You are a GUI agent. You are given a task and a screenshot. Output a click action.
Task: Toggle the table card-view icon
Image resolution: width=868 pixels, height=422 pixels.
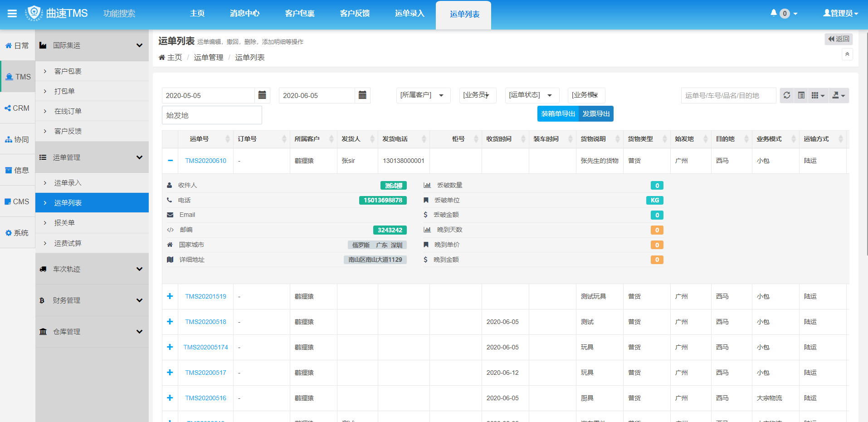tap(801, 95)
